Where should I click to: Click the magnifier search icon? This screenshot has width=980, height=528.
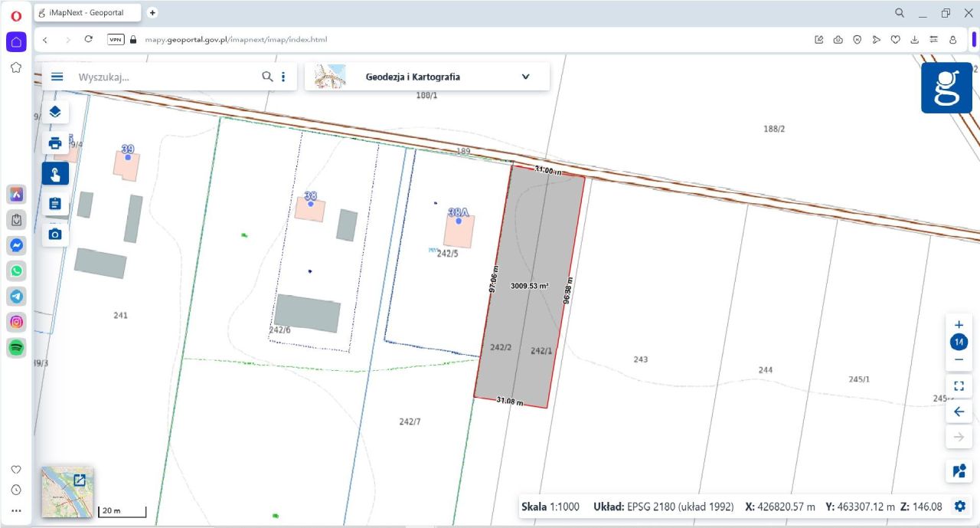tap(267, 77)
